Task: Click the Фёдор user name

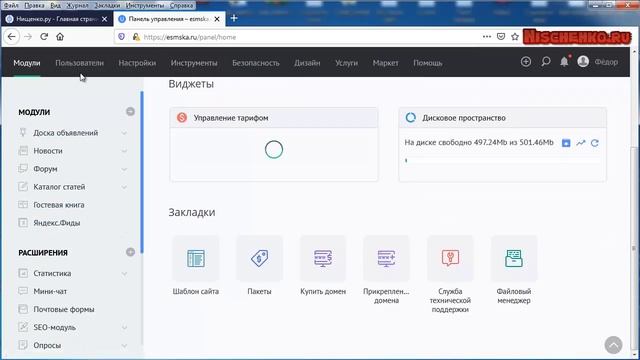Action: pyautogui.click(x=606, y=62)
